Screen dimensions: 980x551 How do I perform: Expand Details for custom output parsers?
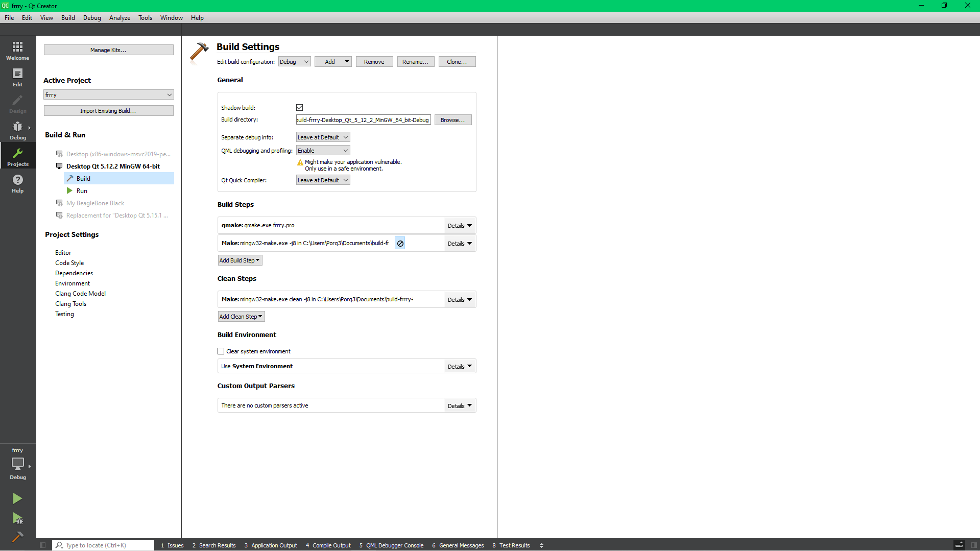460,406
